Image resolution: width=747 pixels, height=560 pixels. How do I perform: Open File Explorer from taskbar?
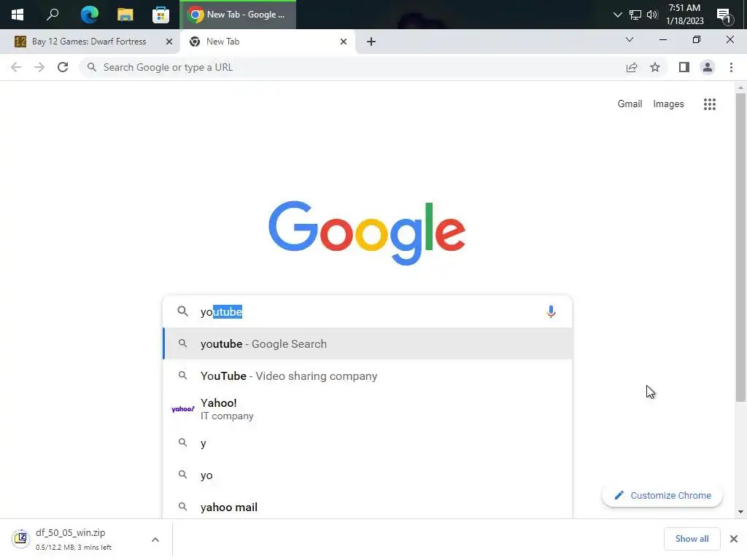[x=125, y=15]
